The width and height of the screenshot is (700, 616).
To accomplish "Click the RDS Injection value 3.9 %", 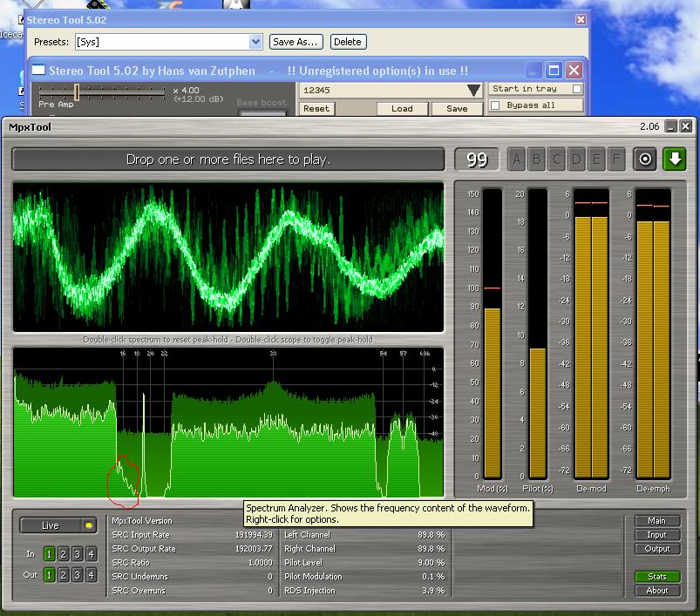I will coord(433,590).
